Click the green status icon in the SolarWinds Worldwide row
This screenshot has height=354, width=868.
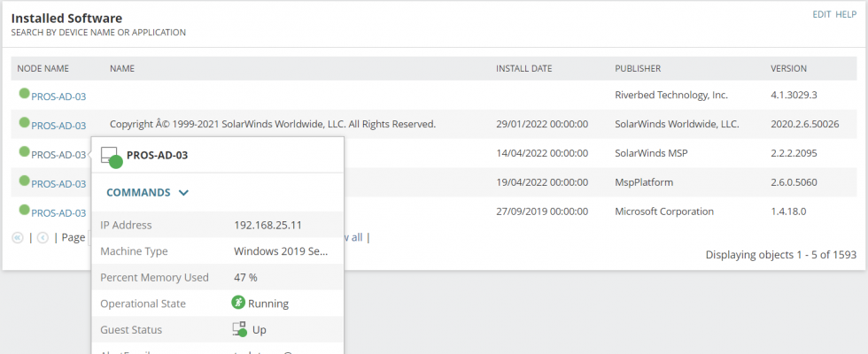click(x=24, y=122)
